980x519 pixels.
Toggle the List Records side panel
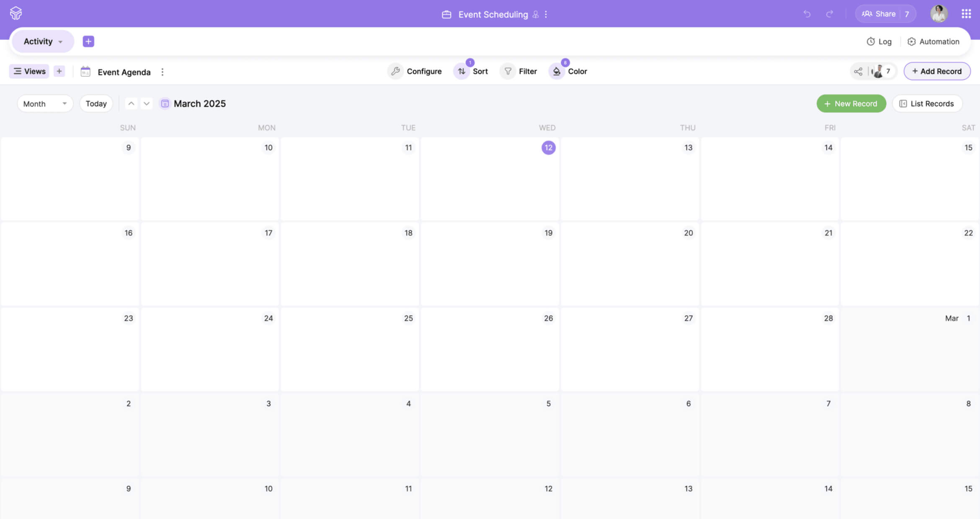[927, 104]
